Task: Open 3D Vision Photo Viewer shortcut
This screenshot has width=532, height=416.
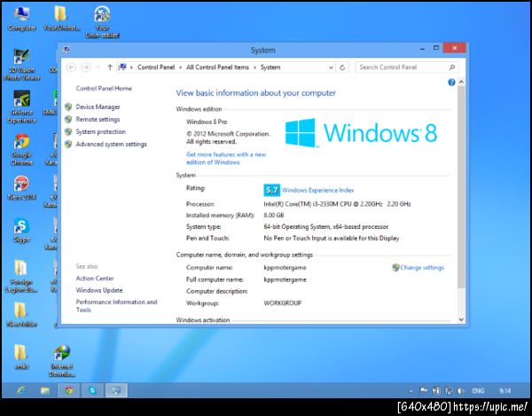Action: 21,65
